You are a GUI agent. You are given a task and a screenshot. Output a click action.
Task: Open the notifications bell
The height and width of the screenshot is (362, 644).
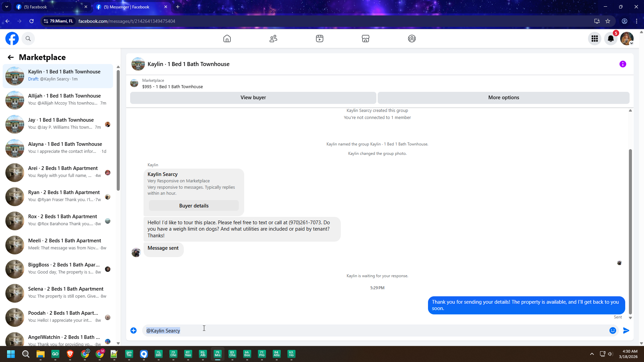(x=611, y=39)
